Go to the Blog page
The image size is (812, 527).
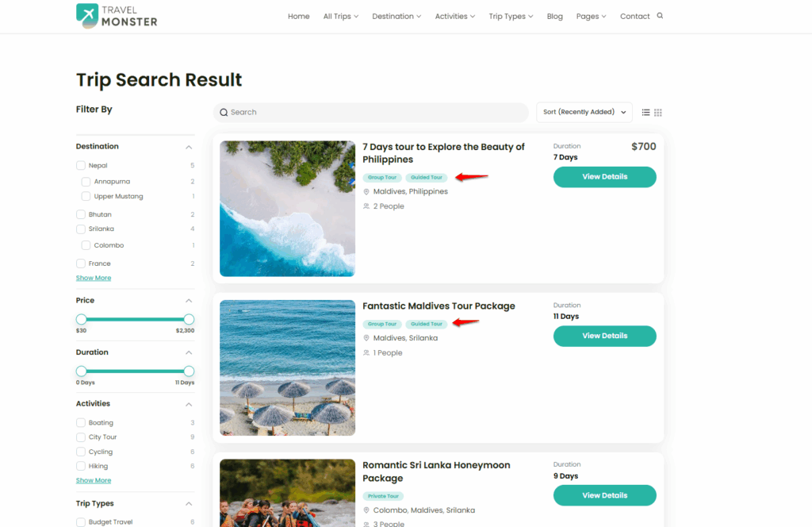click(x=554, y=16)
